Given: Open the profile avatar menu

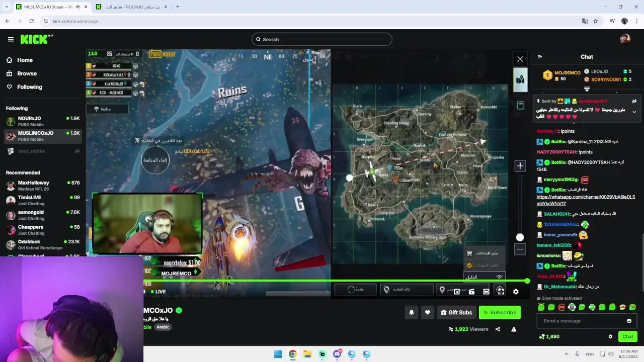Looking at the screenshot, I should pos(625,39).
